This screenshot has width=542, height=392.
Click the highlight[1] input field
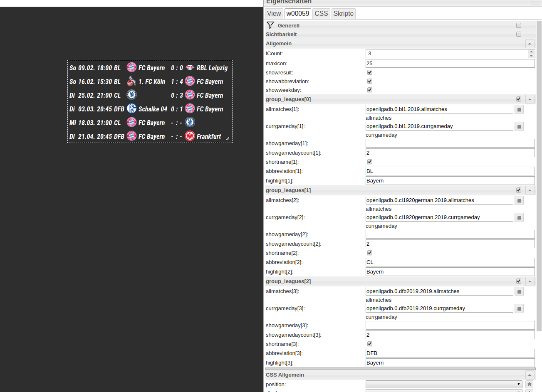(x=450, y=180)
